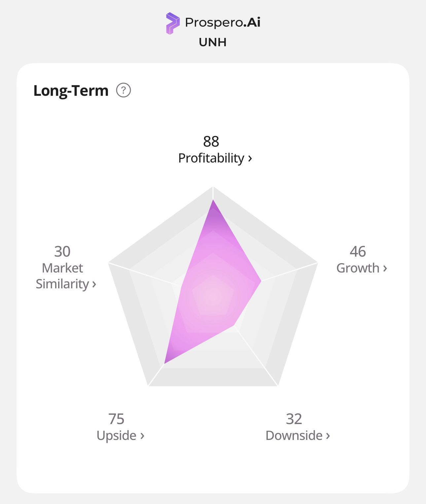Click the Upside score 75
The width and height of the screenshot is (426, 504).
[116, 419]
